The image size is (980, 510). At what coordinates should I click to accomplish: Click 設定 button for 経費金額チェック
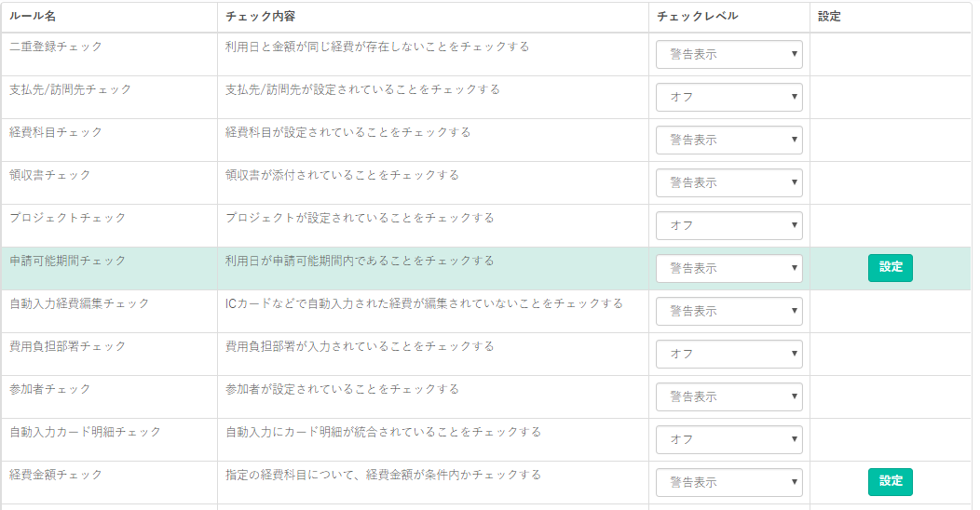tap(890, 482)
